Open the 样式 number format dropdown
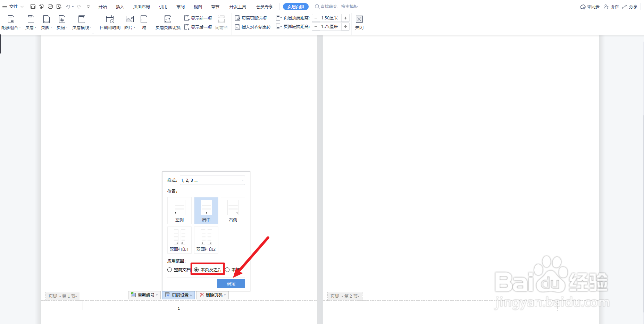The image size is (644, 324). [212, 180]
